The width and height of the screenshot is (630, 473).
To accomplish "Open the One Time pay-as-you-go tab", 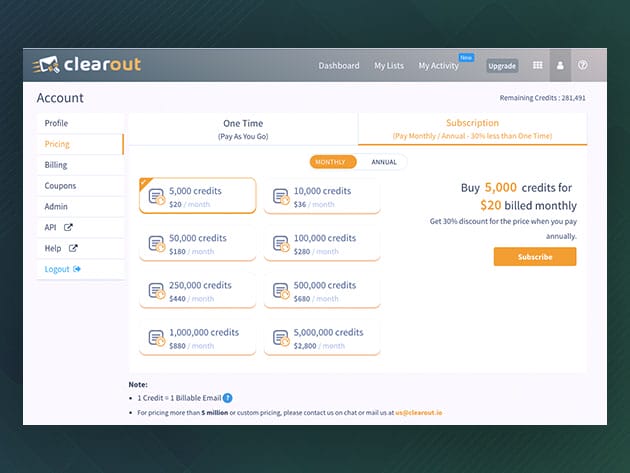I will click(245, 129).
